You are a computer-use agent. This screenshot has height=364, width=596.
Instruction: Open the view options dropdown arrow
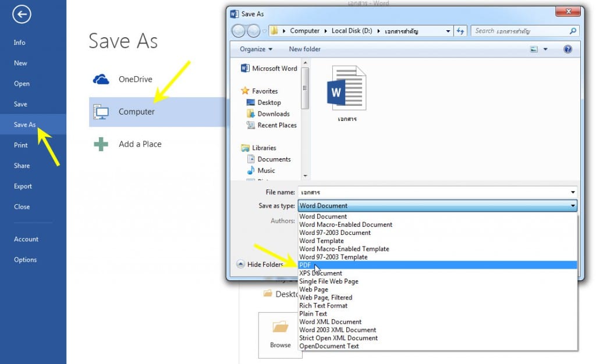coord(545,49)
